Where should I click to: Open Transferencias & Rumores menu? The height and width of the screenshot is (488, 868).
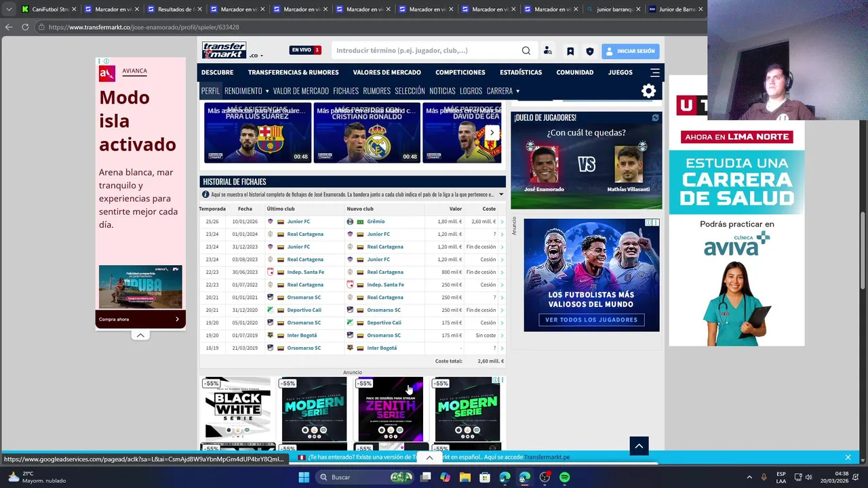tap(293, 73)
